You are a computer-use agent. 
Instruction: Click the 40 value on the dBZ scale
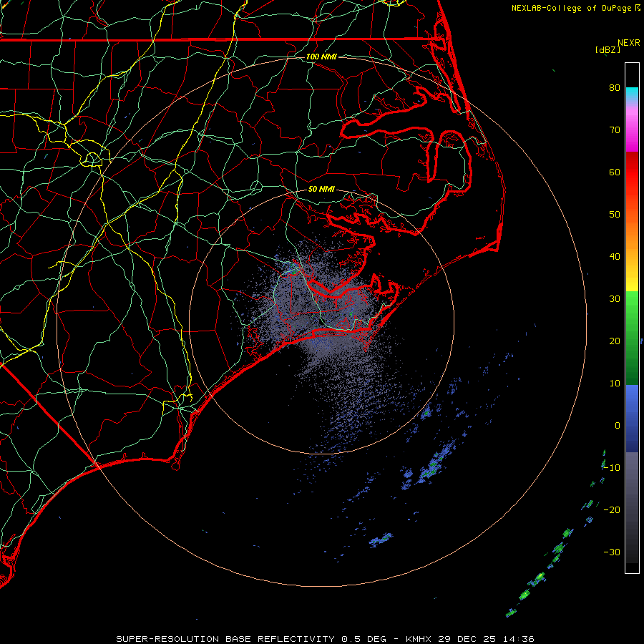[x=615, y=257]
